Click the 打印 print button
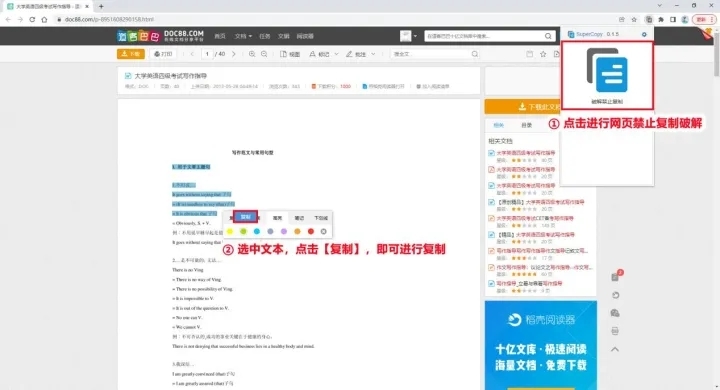 click(163, 54)
